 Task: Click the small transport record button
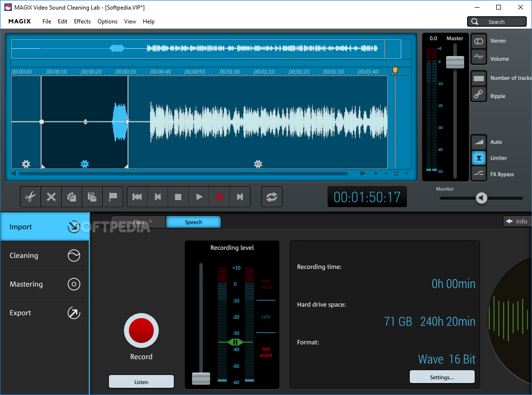tap(219, 197)
